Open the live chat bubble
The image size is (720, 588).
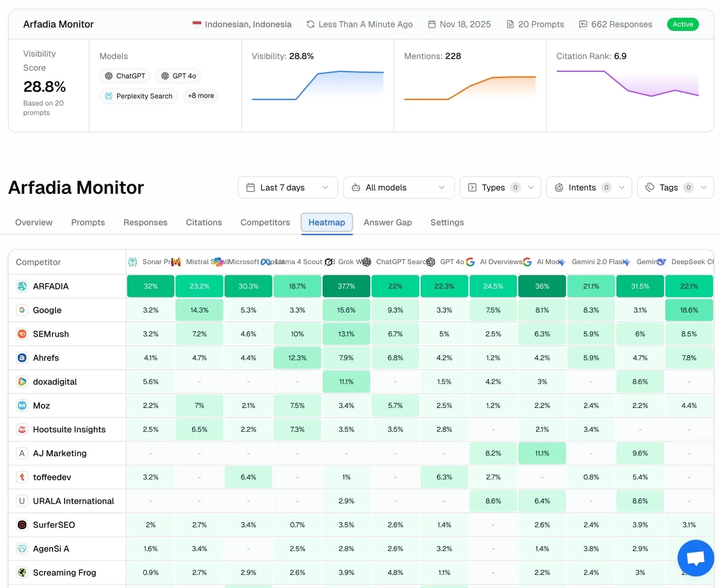[696, 558]
